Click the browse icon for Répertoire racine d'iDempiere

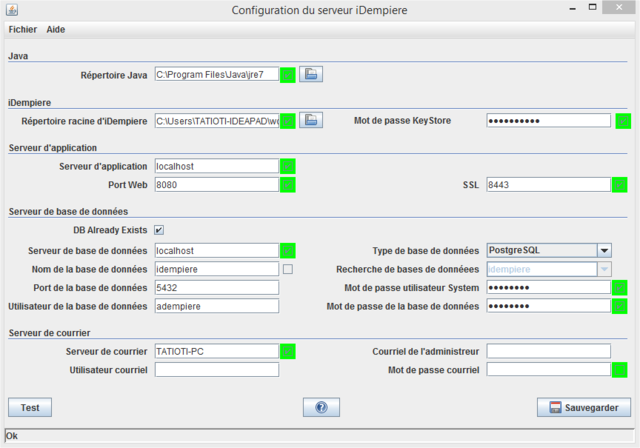point(311,121)
